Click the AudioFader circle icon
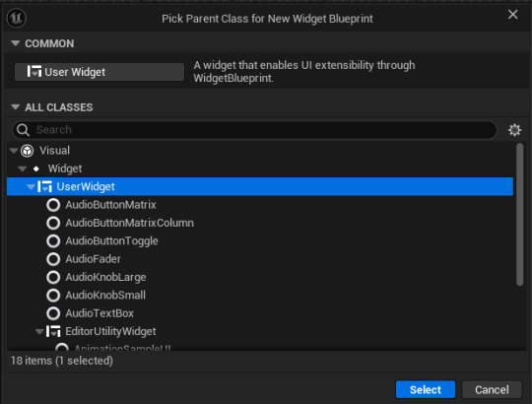This screenshot has width=532, height=404. tap(53, 259)
